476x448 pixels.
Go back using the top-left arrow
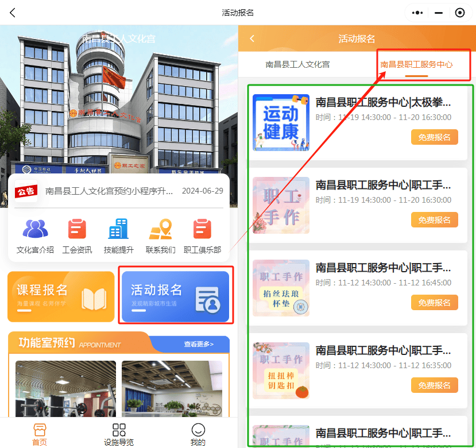(13, 13)
